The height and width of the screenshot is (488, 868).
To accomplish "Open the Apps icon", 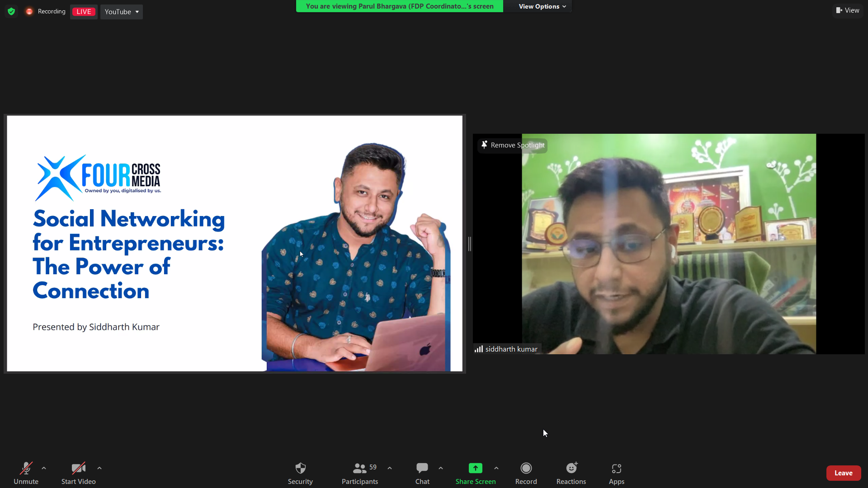I will pyautogui.click(x=616, y=469).
